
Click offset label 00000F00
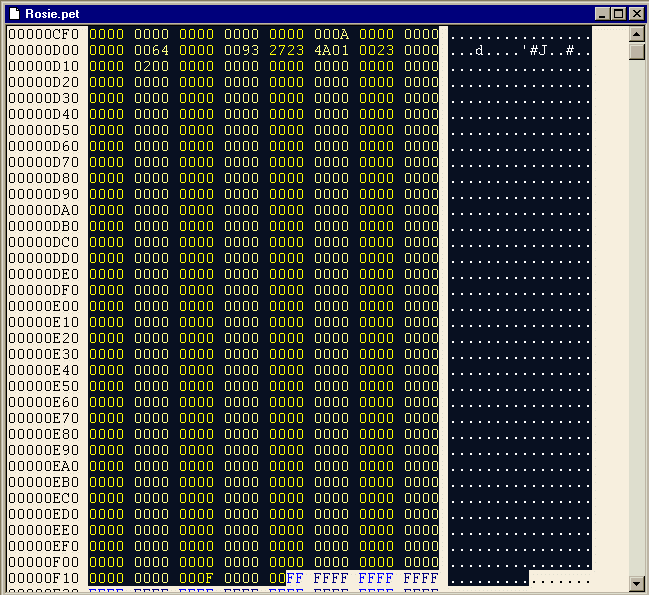[x=43, y=562]
